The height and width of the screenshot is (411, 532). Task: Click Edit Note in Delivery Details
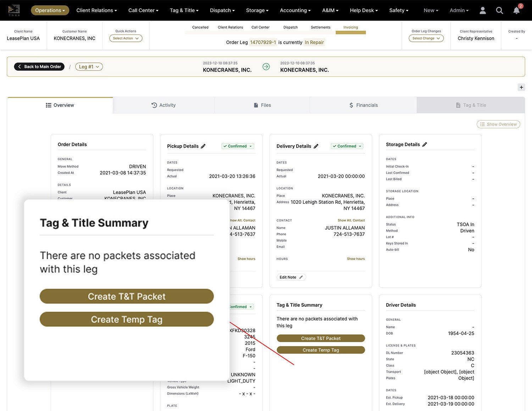pyautogui.click(x=291, y=277)
